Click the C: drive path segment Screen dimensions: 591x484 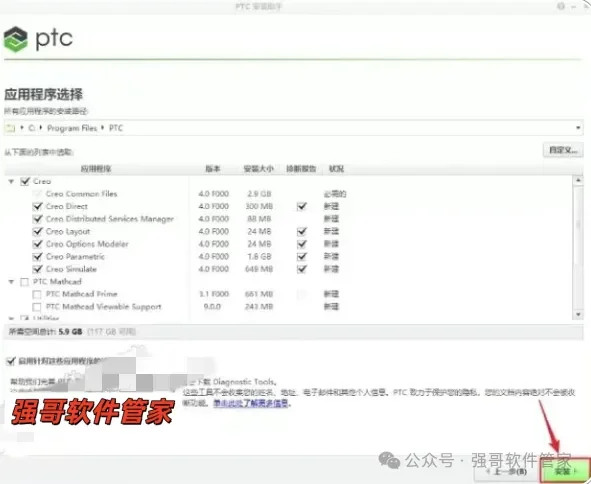tap(32, 128)
